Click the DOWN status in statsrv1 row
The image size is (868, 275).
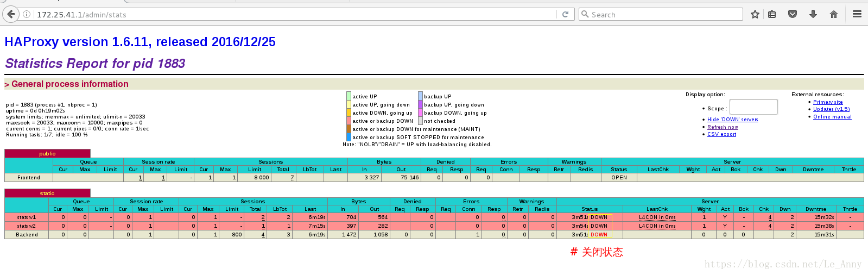coord(599,217)
